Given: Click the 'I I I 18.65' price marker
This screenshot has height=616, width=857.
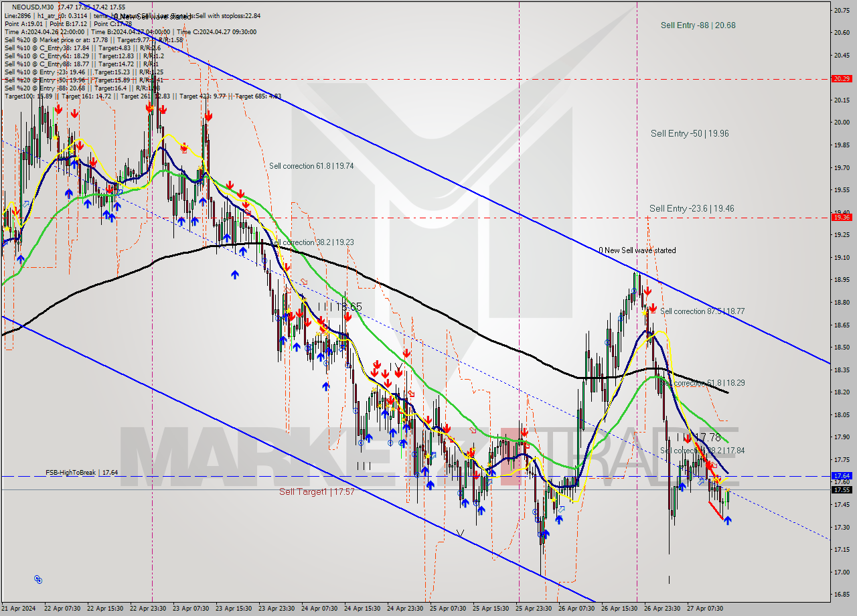Looking at the screenshot, I should (x=340, y=307).
